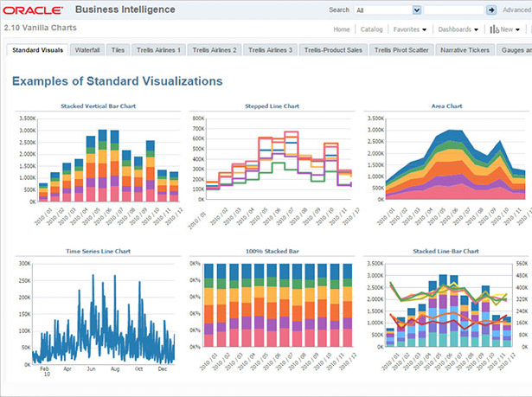This screenshot has width=532, height=397.
Task: Open the Catalog link
Action: click(x=371, y=29)
